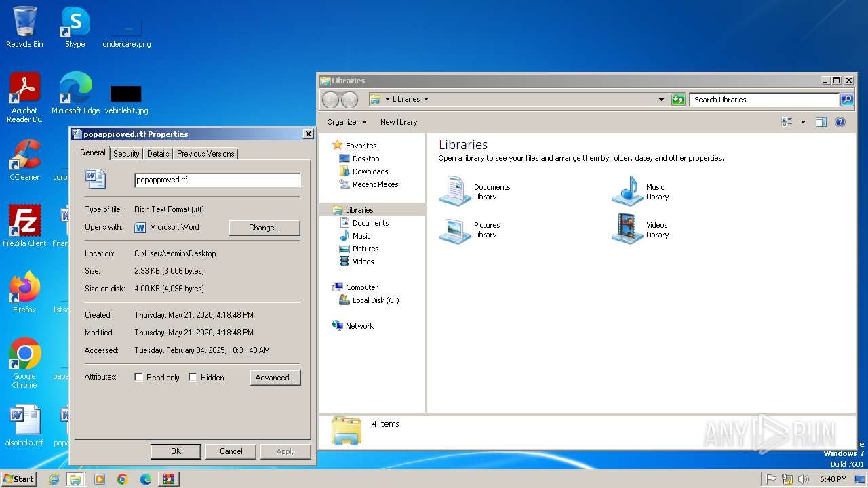Open Edge from the taskbar
Screen dimensions: 868x488
click(x=146, y=479)
